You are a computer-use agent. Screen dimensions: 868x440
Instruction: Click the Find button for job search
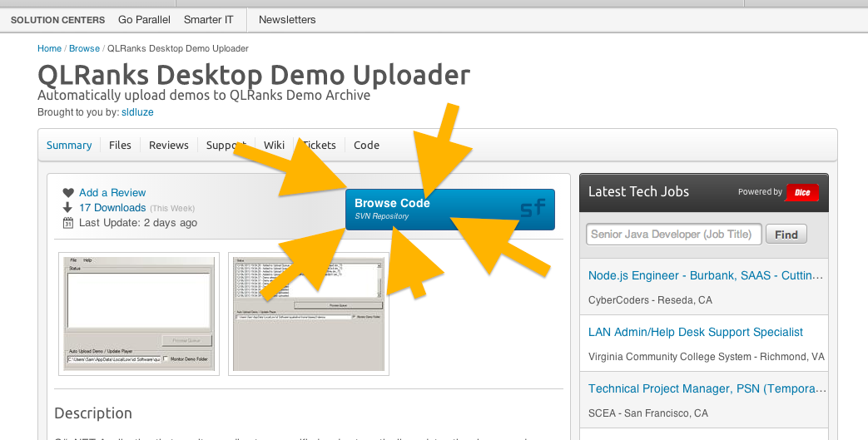coord(786,235)
